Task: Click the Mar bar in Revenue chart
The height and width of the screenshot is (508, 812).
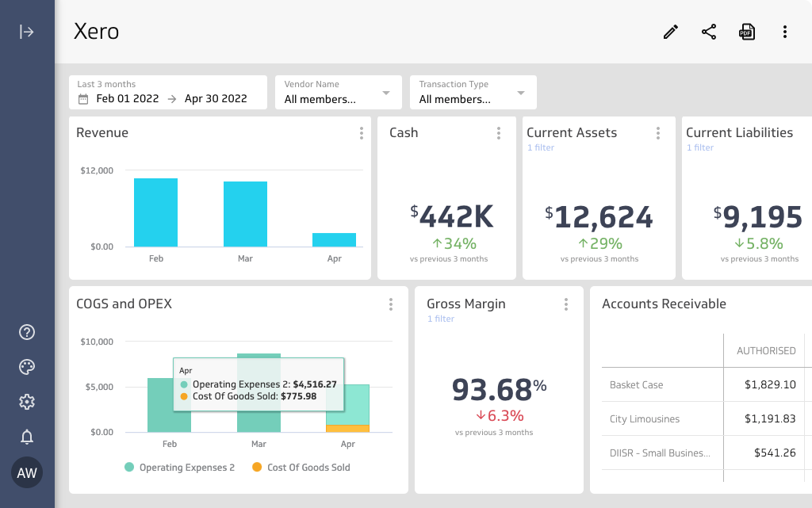Action: click(246, 214)
